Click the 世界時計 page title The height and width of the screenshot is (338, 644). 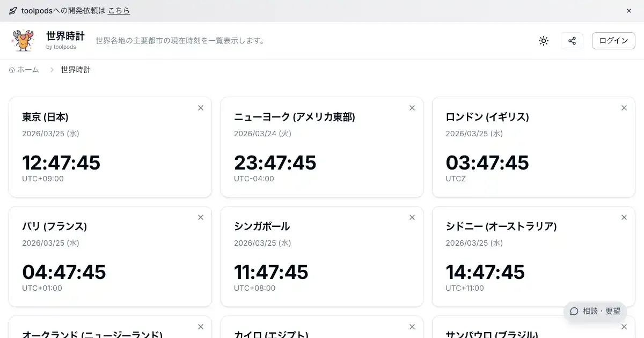pos(65,36)
